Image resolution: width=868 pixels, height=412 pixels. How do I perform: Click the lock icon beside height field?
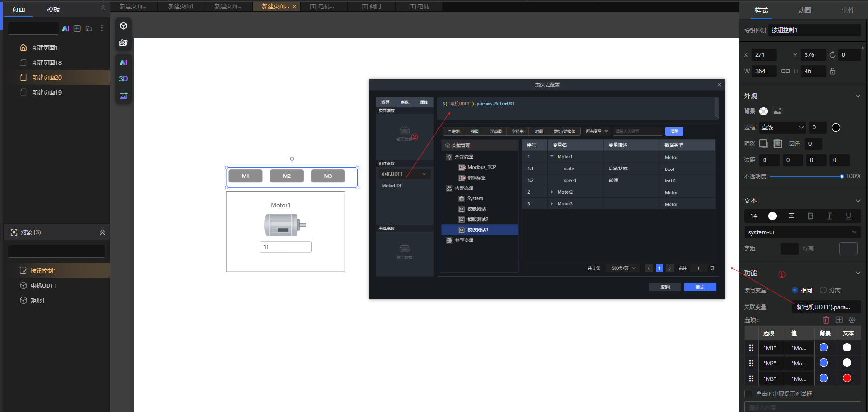pyautogui.click(x=833, y=71)
